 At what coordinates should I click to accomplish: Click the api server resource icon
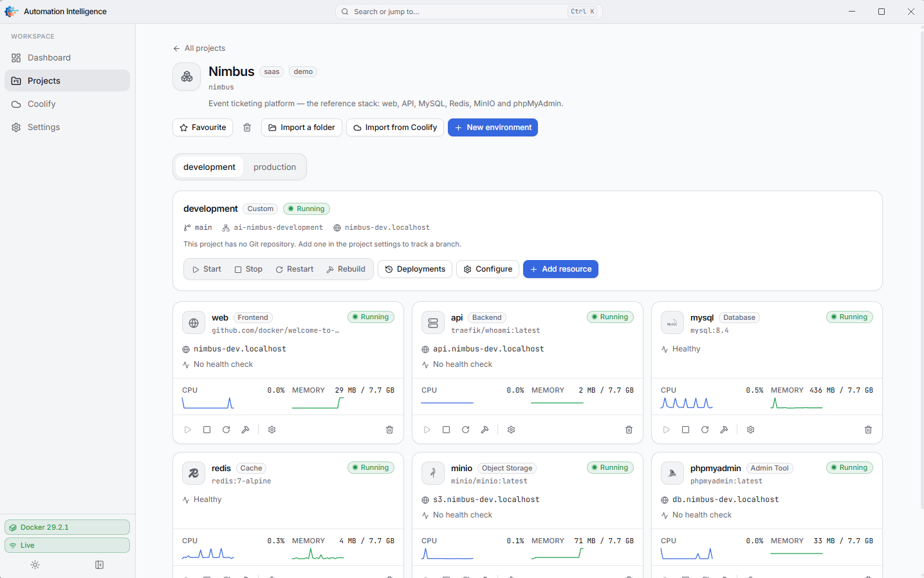(x=433, y=323)
